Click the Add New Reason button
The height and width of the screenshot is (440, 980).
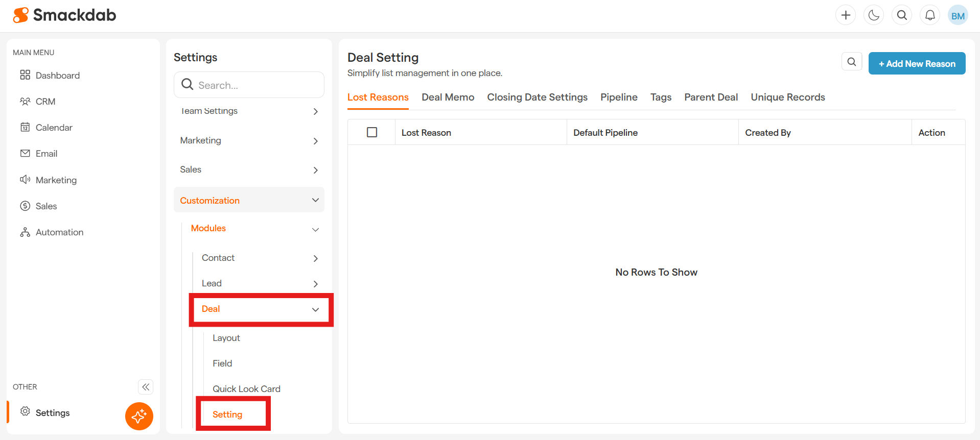[917, 64]
